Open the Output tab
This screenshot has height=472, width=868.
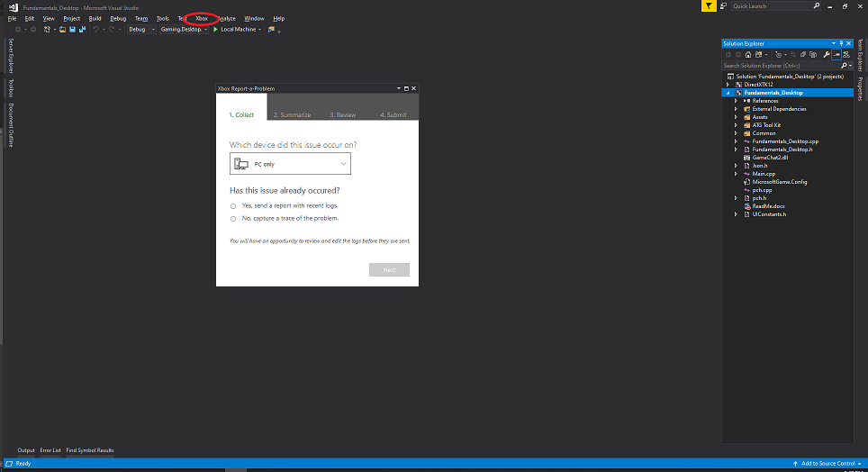[26, 450]
